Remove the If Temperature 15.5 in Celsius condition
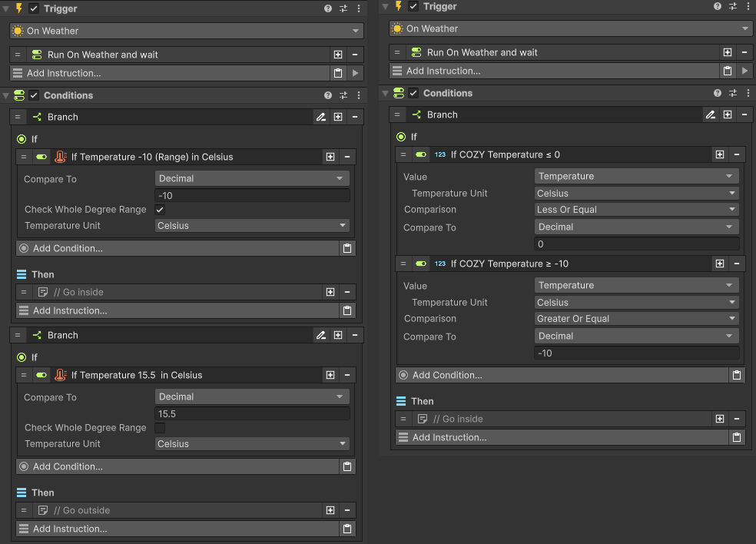This screenshot has width=756, height=544. point(347,375)
